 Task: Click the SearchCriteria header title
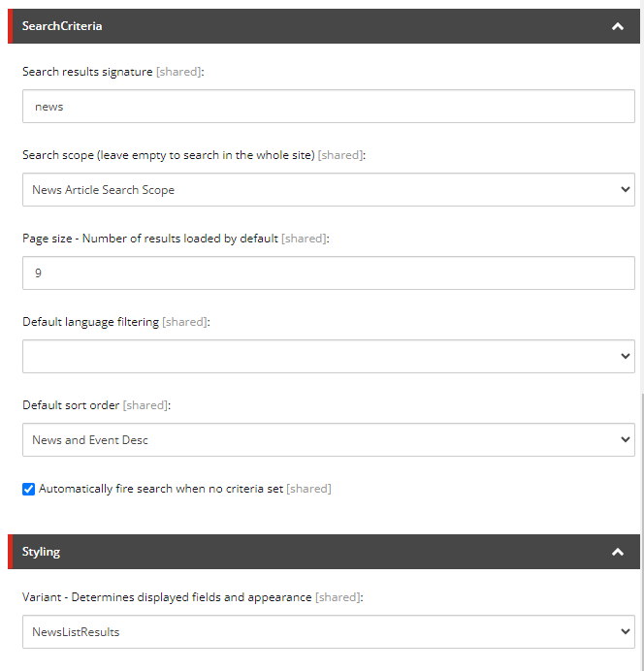click(x=62, y=26)
